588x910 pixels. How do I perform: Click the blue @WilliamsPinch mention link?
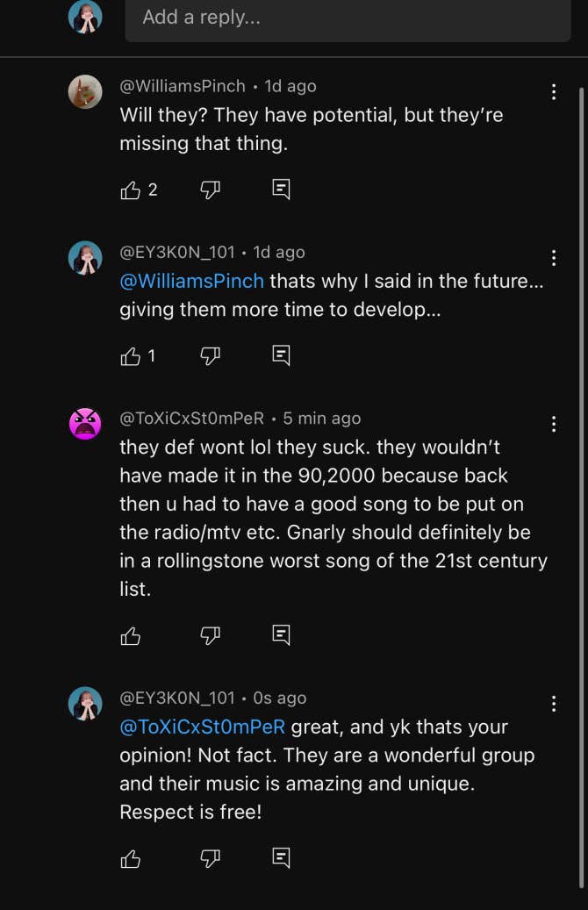coord(191,281)
